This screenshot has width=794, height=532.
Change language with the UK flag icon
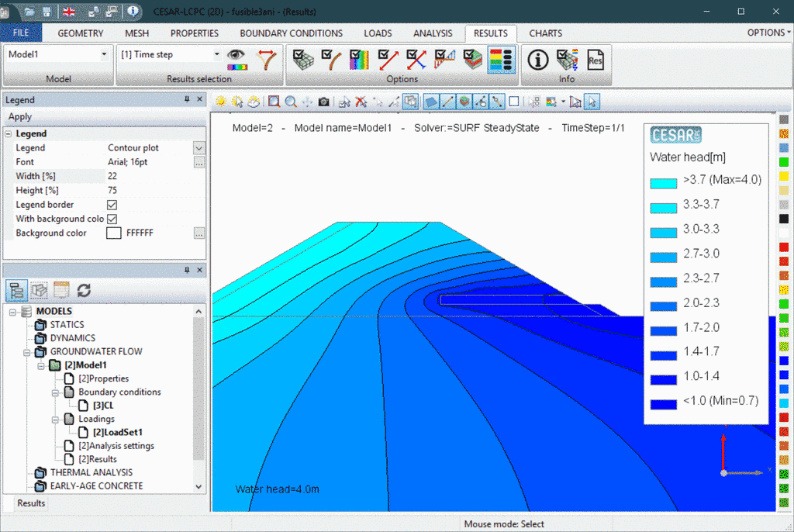click(68, 11)
